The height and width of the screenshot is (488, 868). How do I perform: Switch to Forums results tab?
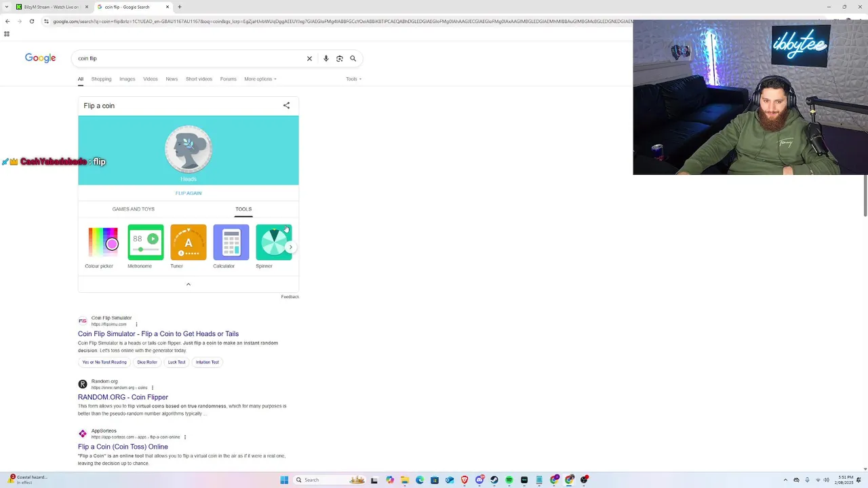pos(228,79)
